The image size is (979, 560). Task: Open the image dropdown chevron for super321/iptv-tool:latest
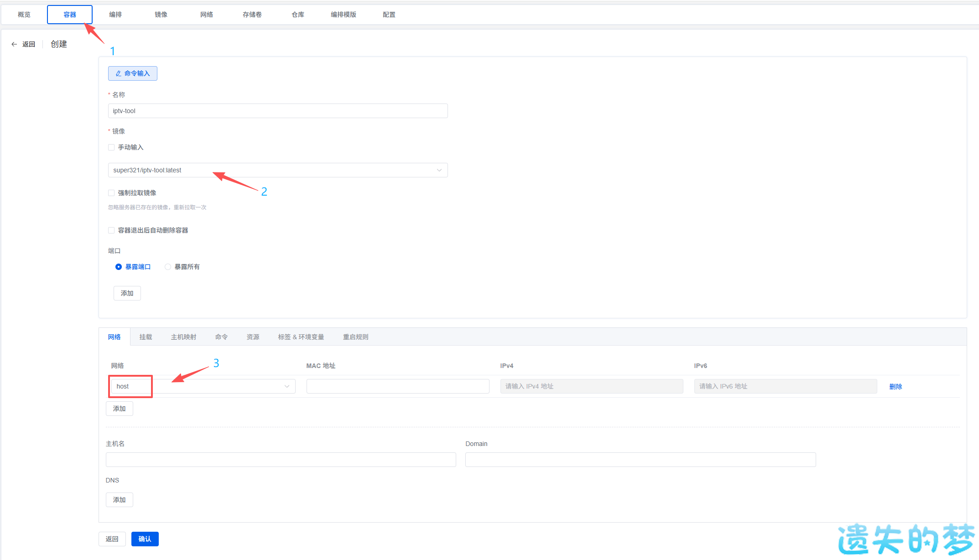tap(439, 170)
